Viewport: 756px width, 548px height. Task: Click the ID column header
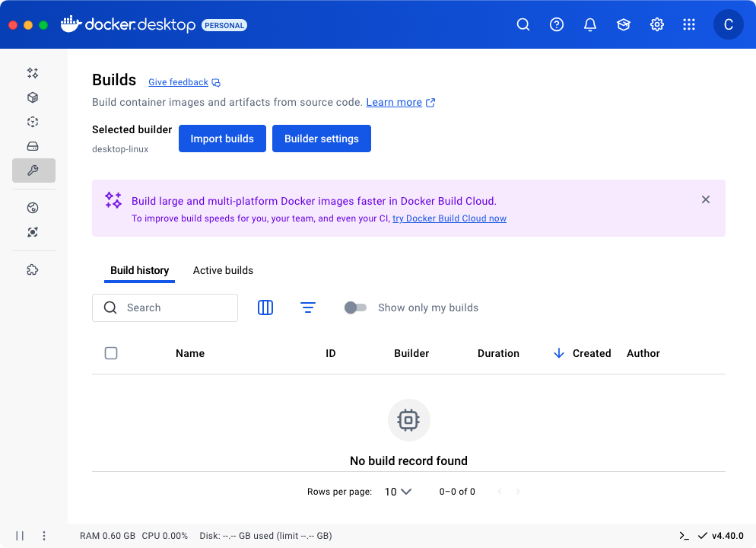pos(330,354)
